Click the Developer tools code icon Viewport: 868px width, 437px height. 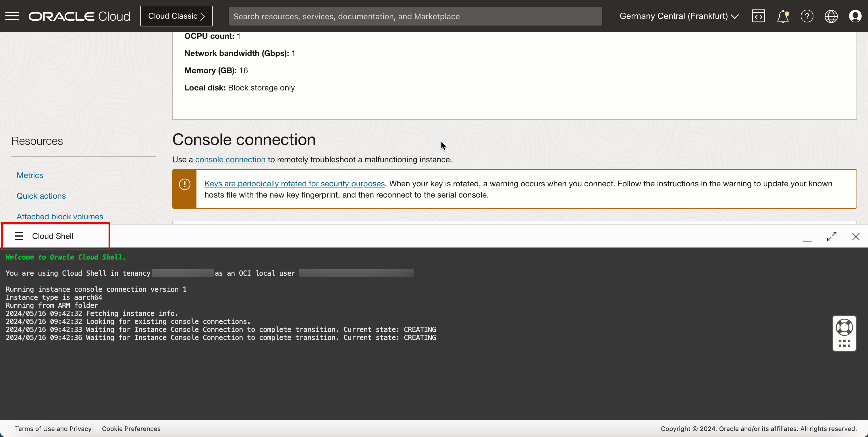pos(758,16)
